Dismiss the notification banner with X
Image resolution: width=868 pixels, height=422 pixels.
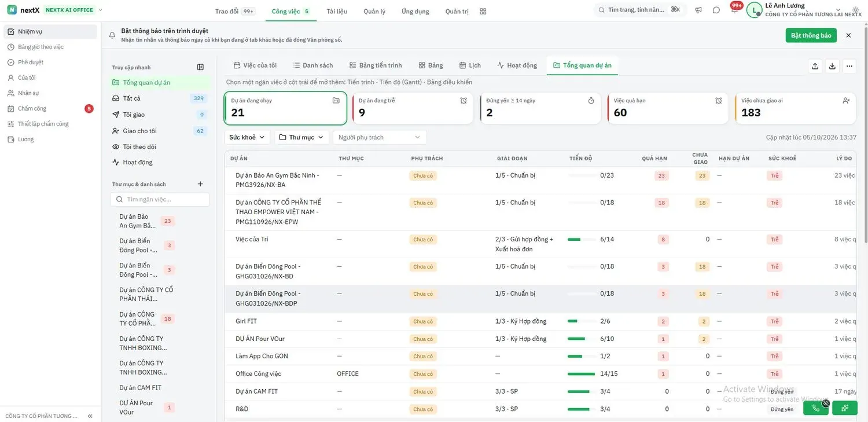[x=848, y=35]
